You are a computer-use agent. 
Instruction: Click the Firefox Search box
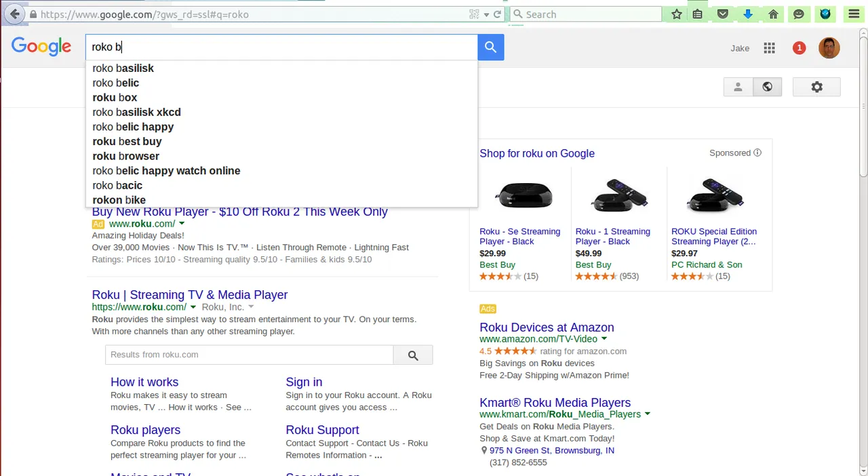pyautogui.click(x=585, y=14)
